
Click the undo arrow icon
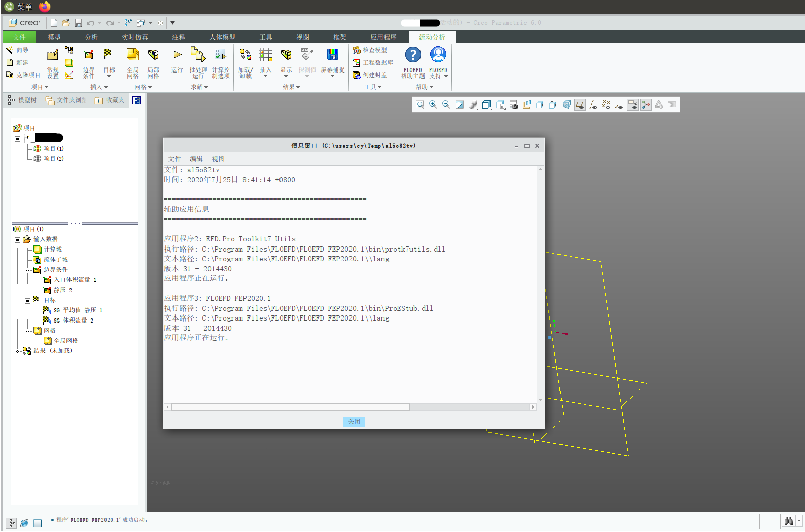(x=90, y=23)
